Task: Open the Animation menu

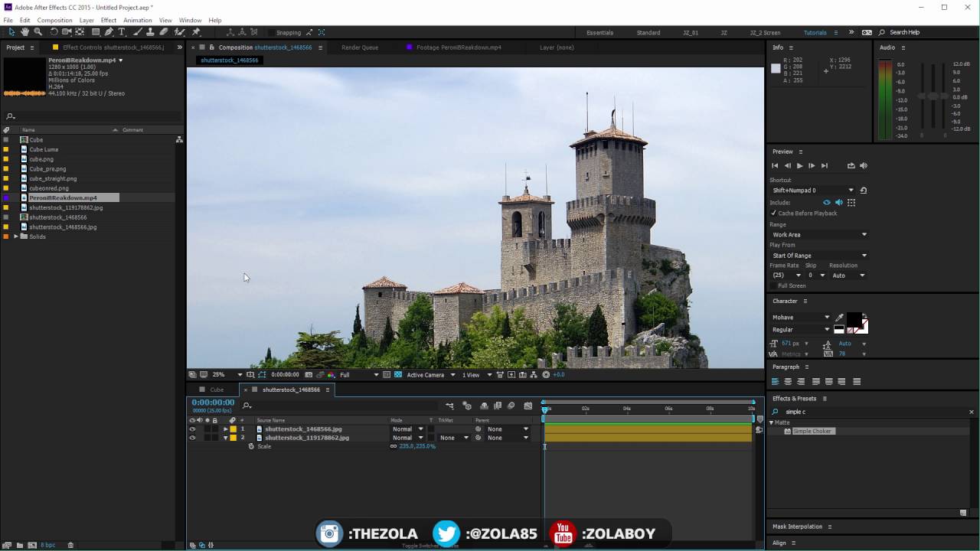Action: point(138,20)
